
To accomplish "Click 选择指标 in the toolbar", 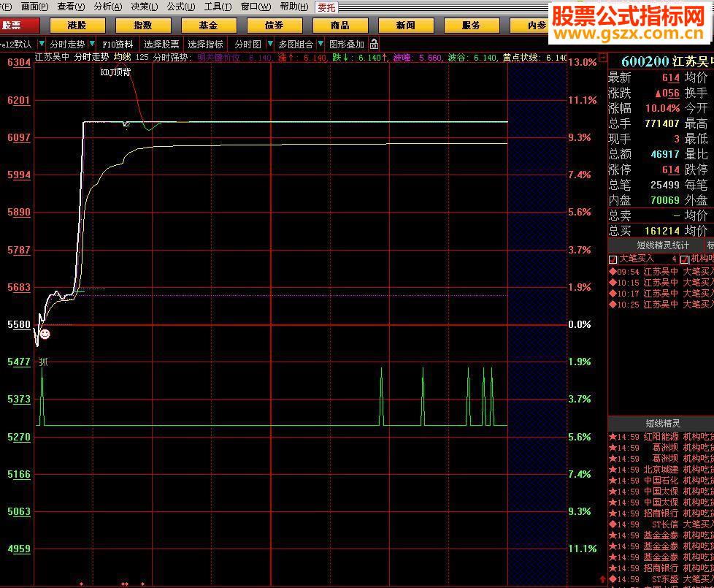I will click(205, 44).
